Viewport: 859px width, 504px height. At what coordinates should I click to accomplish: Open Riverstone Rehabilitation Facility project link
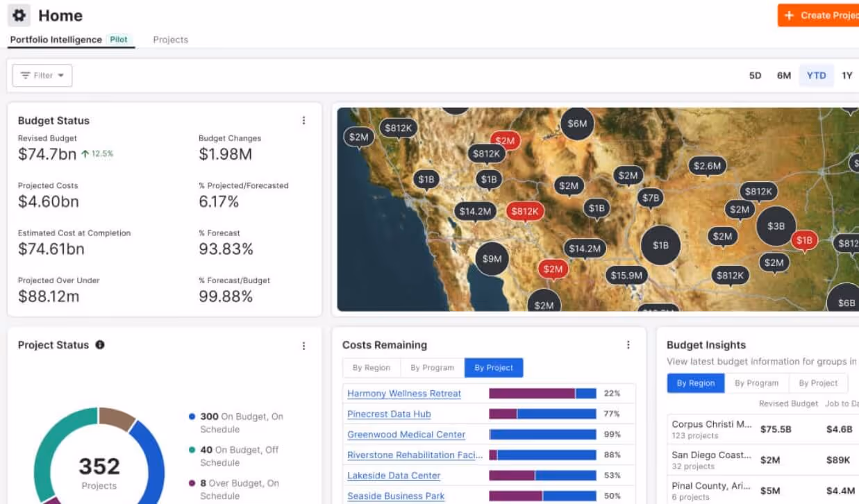point(415,455)
